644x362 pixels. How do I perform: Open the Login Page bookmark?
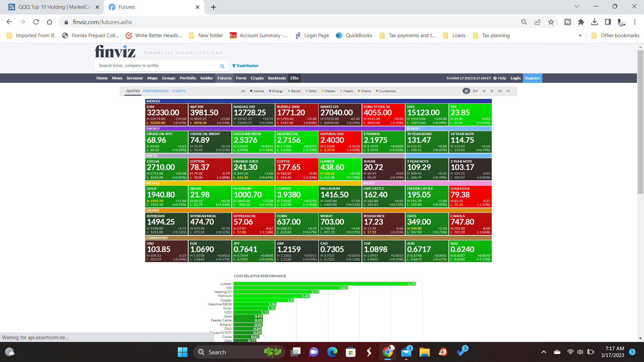pos(312,35)
